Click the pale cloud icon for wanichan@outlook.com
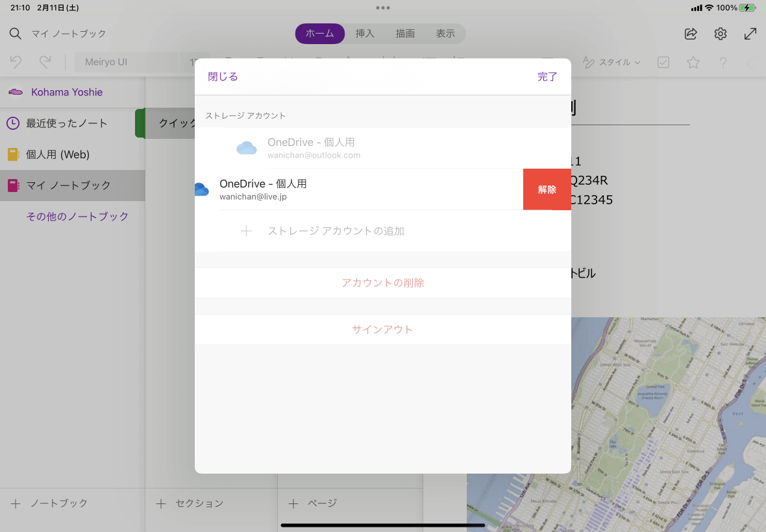 pos(246,147)
